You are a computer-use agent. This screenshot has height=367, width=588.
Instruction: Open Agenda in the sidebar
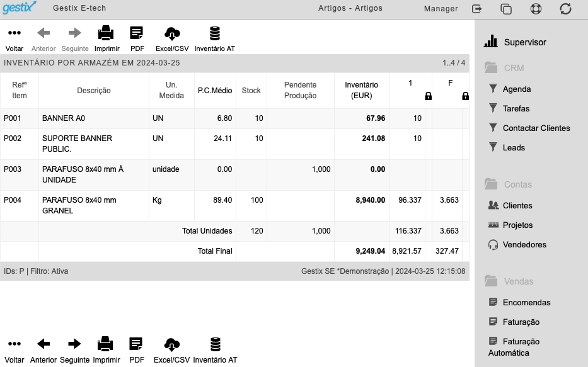pos(510,89)
